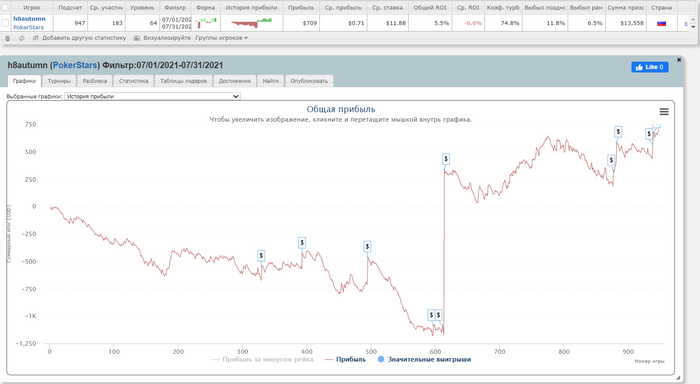Click the left $ marker at the chart's lowest point

(x=431, y=315)
